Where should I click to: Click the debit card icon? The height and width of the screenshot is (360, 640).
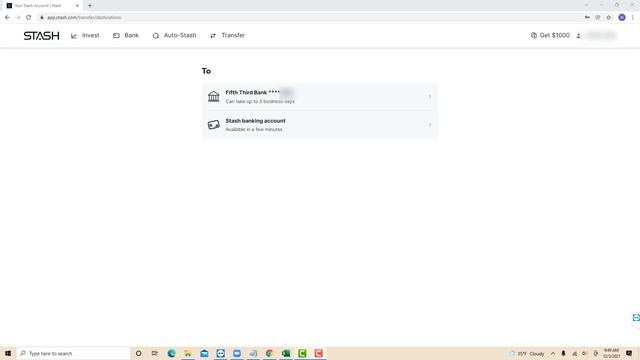(x=213, y=124)
